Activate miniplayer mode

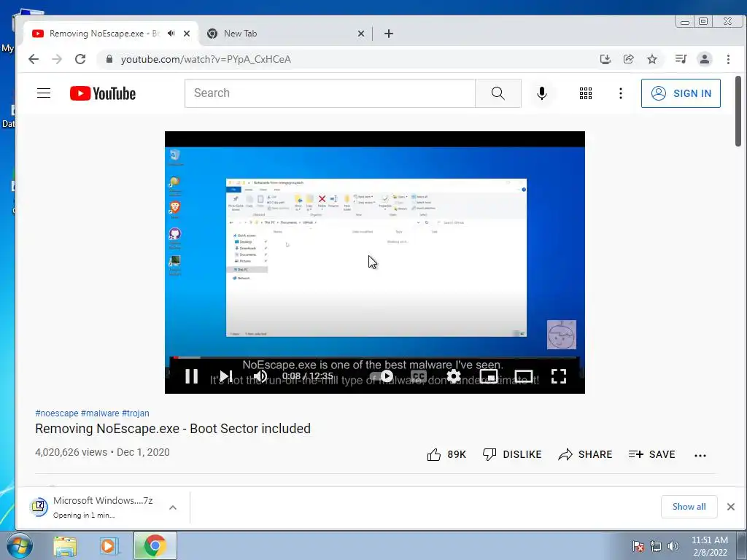(488, 376)
